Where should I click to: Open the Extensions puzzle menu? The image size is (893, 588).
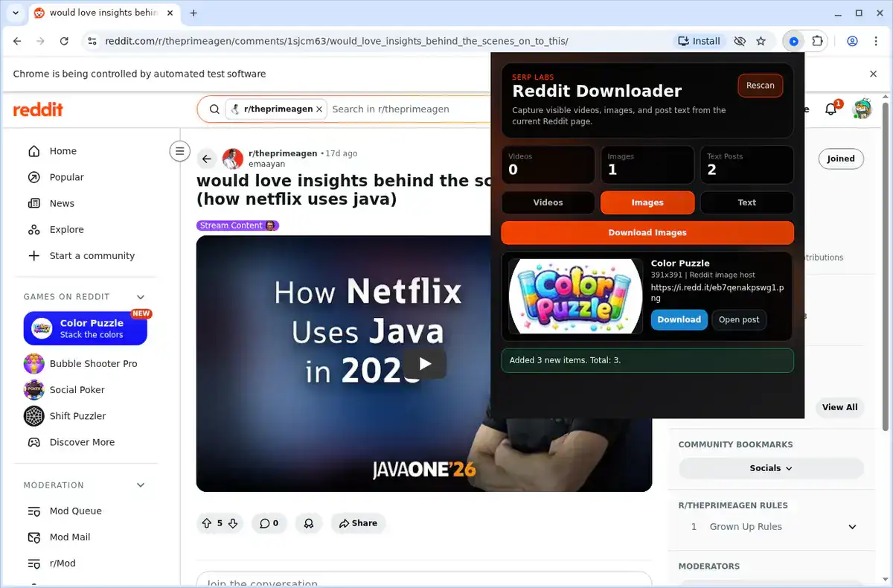[x=817, y=42]
